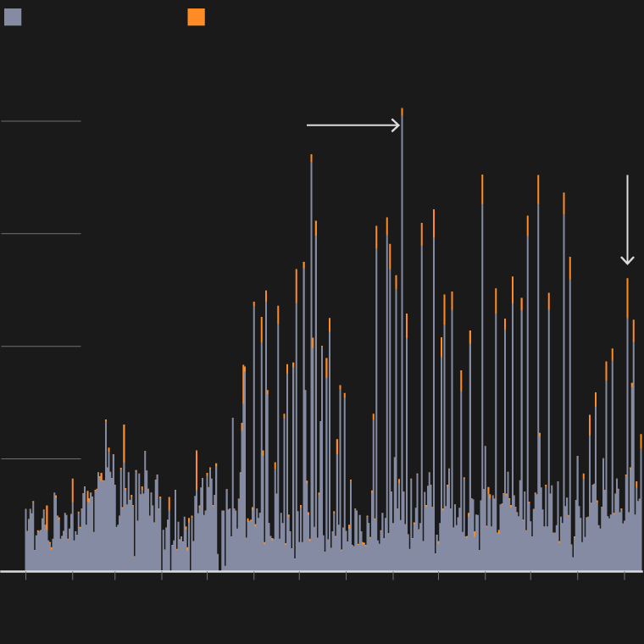This screenshot has width=644, height=644.
Task: Click the top end of the vertical arrow
Action: point(627,177)
